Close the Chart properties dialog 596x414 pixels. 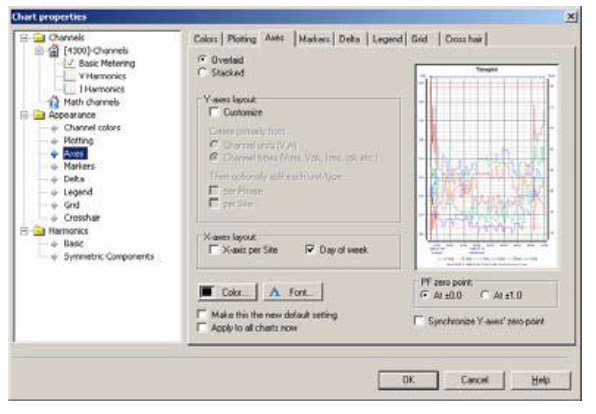[570, 16]
